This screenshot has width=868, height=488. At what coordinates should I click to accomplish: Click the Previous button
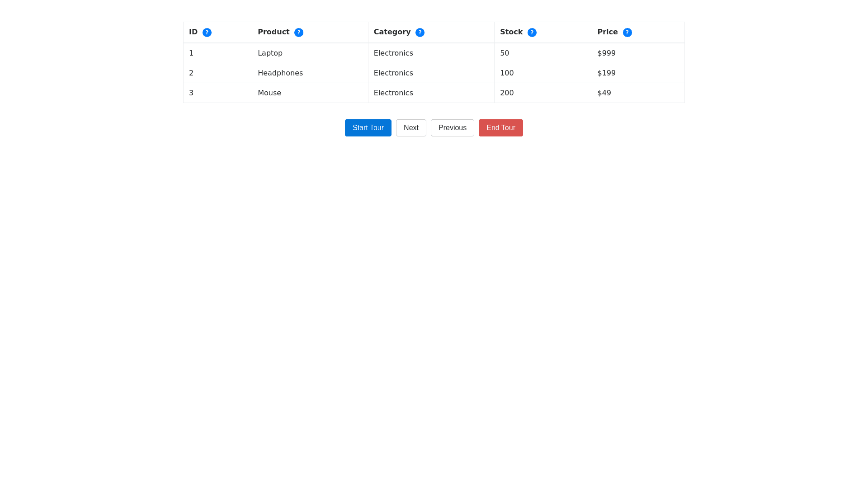pyautogui.click(x=452, y=128)
